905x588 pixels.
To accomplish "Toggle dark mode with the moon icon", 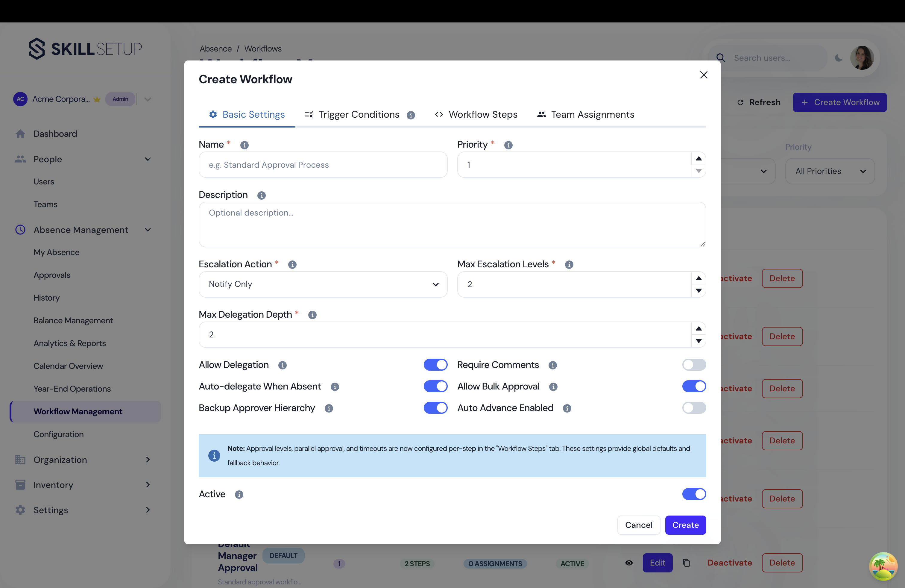I will click(x=839, y=57).
